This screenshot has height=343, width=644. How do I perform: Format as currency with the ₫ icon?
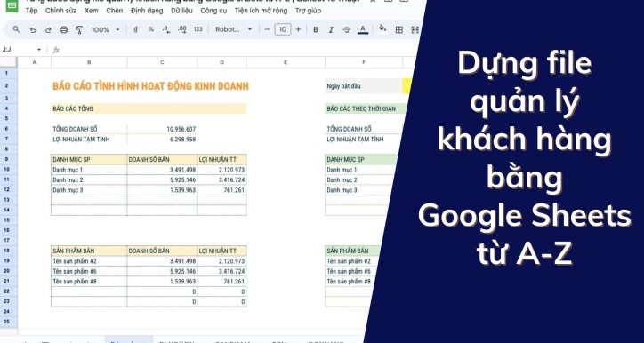pos(135,29)
